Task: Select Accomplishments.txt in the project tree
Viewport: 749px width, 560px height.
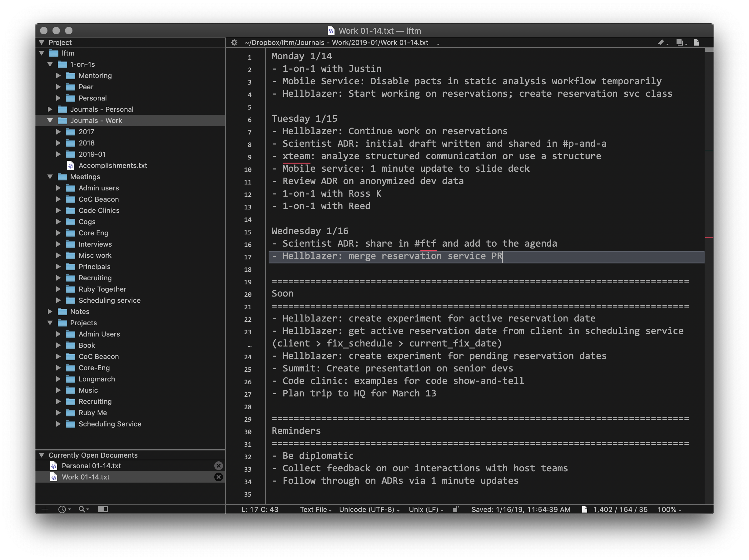Action: (112, 165)
